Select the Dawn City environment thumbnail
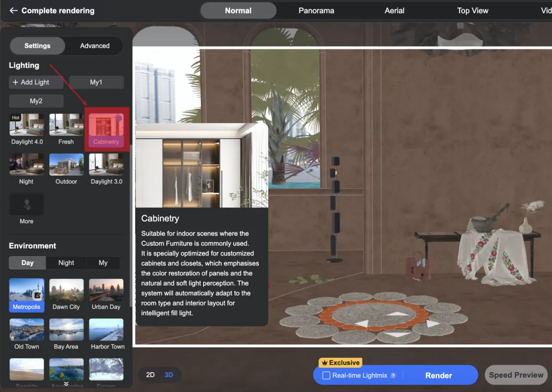This screenshot has height=392, width=552. coord(66,290)
